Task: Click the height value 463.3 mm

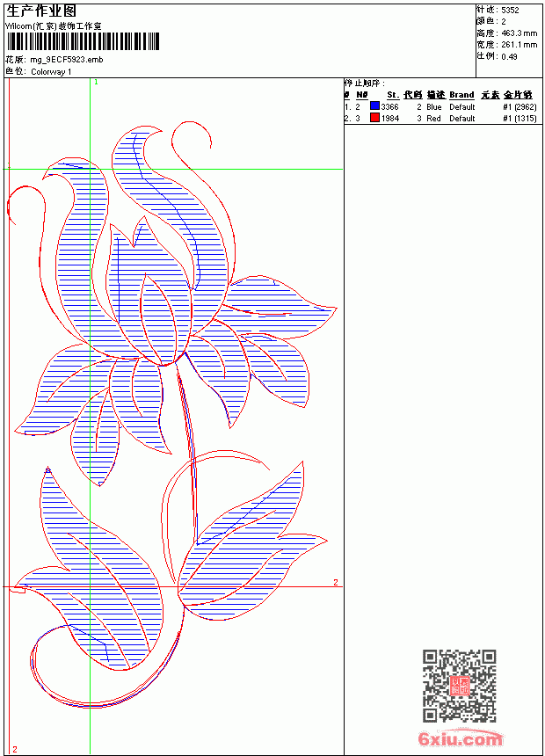Action: [519, 33]
